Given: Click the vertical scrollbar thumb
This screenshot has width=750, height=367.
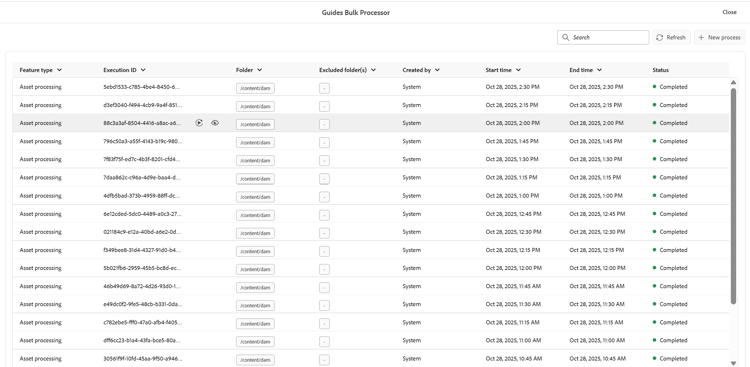Looking at the screenshot, I should [x=733, y=196].
